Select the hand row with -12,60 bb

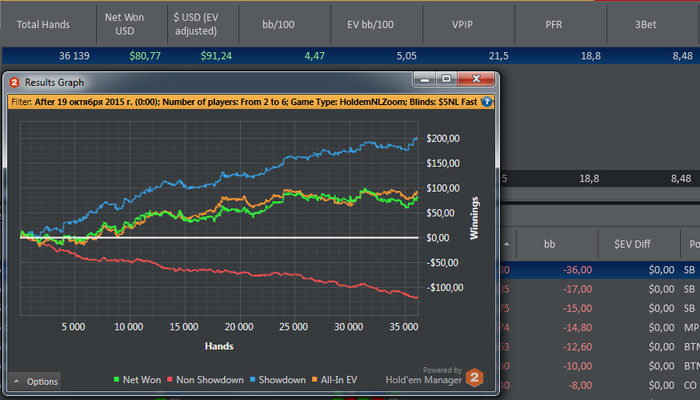pyautogui.click(x=600, y=346)
